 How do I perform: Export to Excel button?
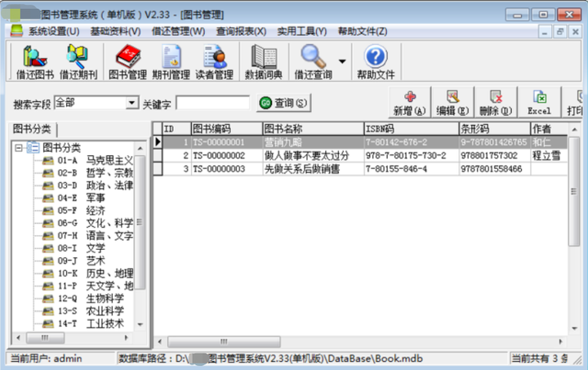[539, 102]
